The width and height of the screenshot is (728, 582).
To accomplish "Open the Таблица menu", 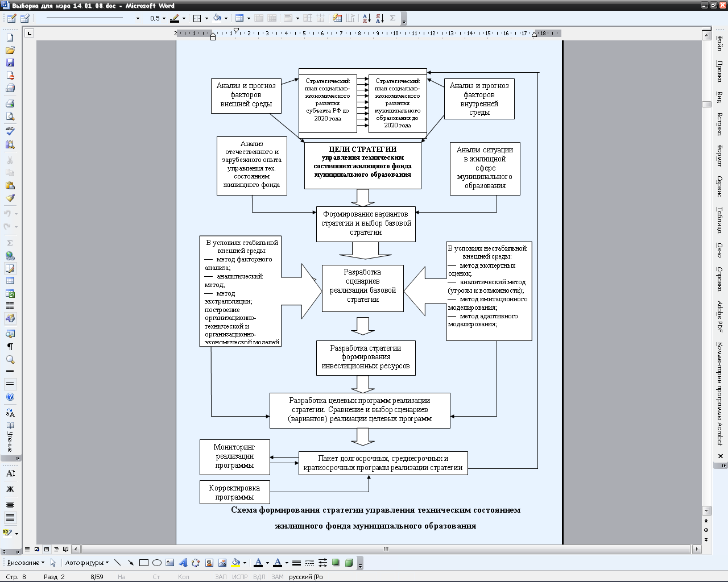I will (x=719, y=219).
